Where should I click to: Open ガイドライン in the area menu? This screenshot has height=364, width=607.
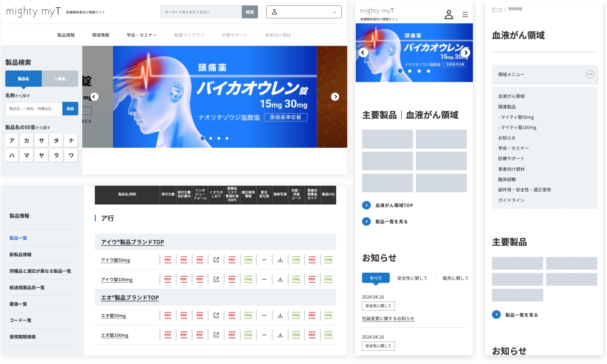[x=511, y=200]
